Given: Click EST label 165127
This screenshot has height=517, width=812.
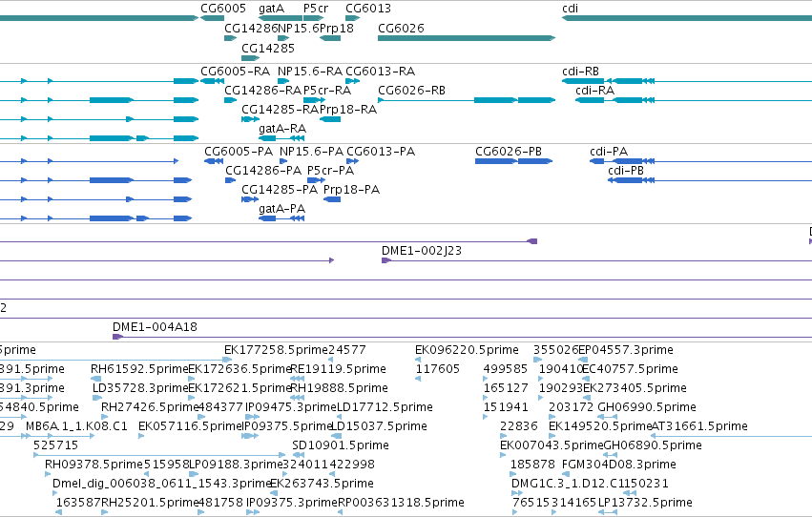Looking at the screenshot, I should click(x=506, y=388).
